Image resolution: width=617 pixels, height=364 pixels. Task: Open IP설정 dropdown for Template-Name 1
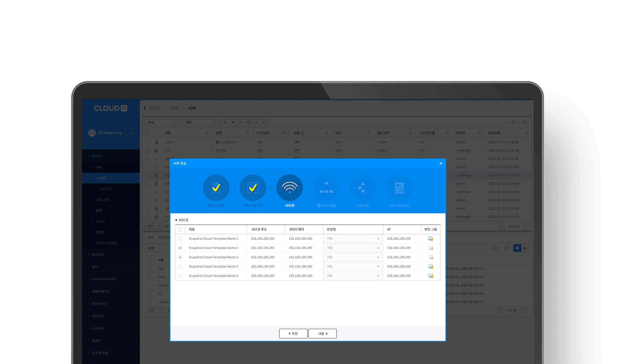(353, 239)
